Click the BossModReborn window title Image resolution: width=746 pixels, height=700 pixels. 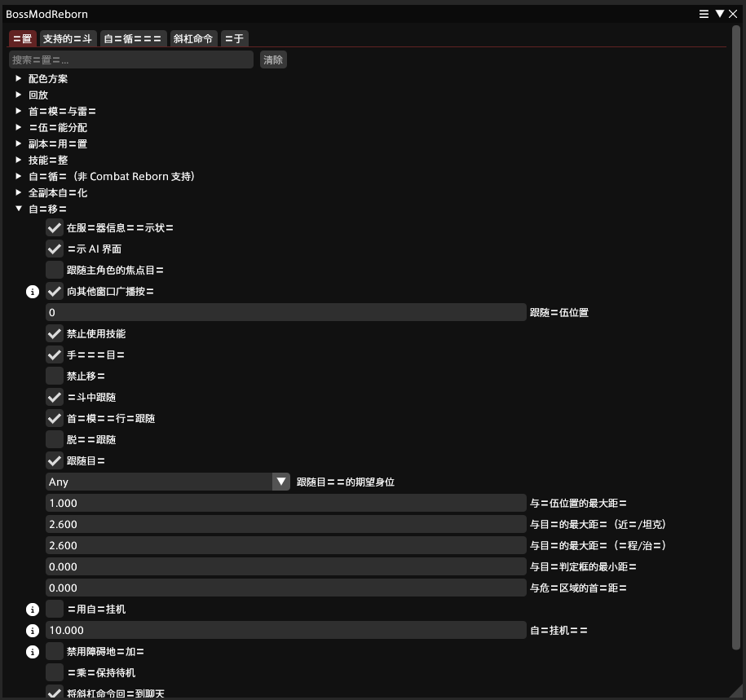pyautogui.click(x=46, y=15)
